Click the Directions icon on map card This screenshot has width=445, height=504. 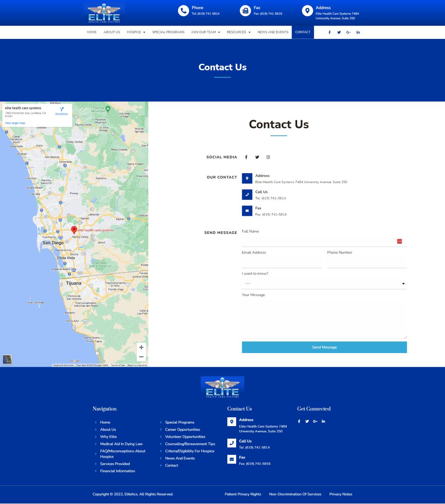point(62,111)
